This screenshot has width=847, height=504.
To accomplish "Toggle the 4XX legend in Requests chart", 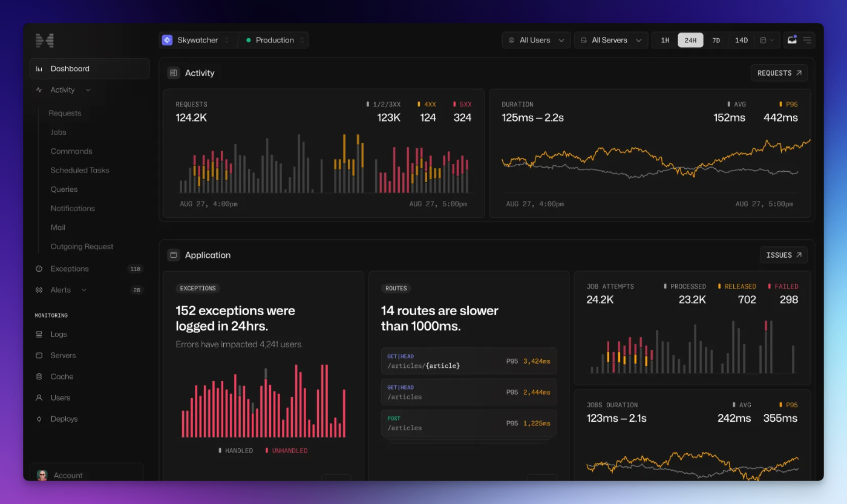I will coord(427,105).
